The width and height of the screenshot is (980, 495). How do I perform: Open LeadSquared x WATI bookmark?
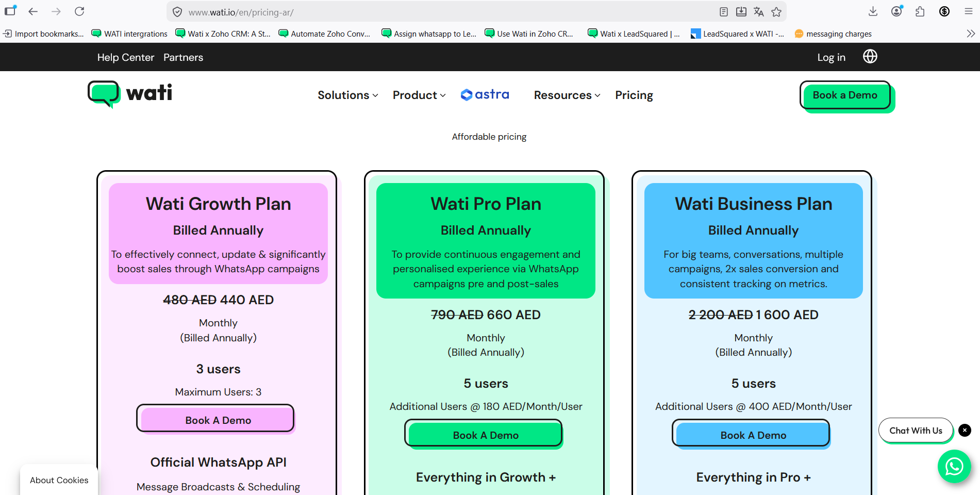pos(737,34)
